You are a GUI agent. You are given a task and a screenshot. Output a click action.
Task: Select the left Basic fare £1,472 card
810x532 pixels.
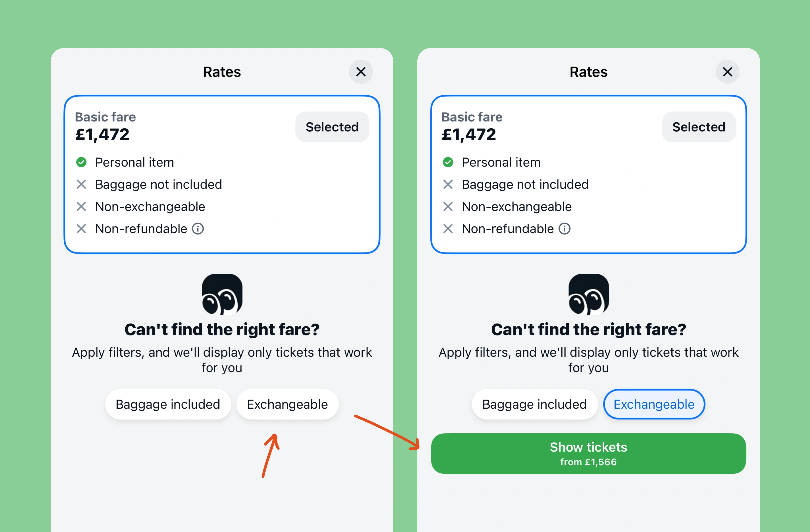[222, 175]
